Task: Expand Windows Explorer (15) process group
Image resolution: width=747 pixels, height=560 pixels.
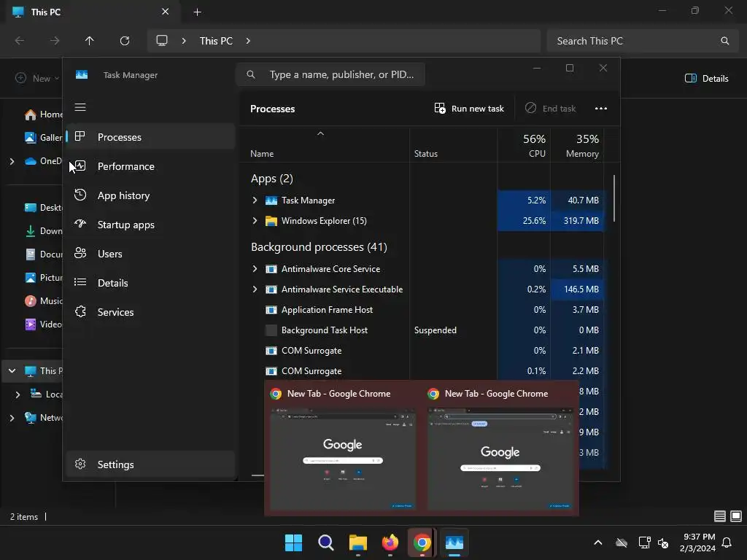Action: (x=255, y=221)
